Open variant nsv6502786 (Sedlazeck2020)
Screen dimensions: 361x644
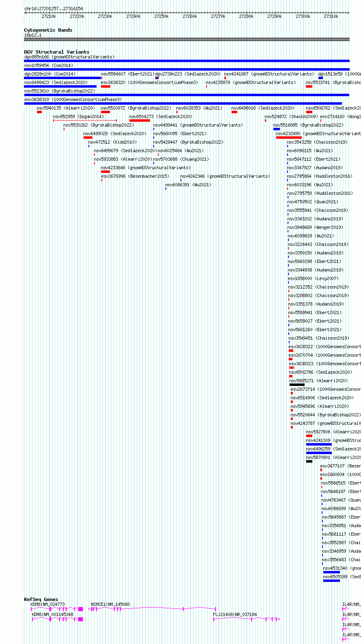321,372
